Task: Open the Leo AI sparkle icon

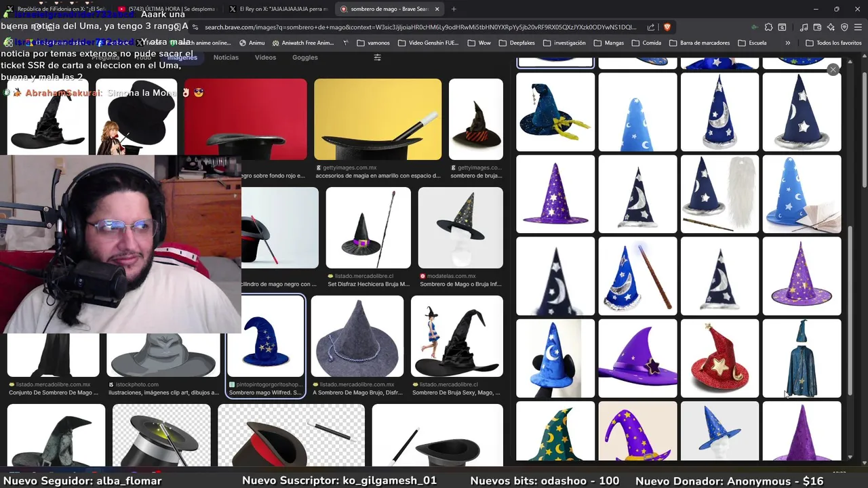Action: click(x=831, y=27)
